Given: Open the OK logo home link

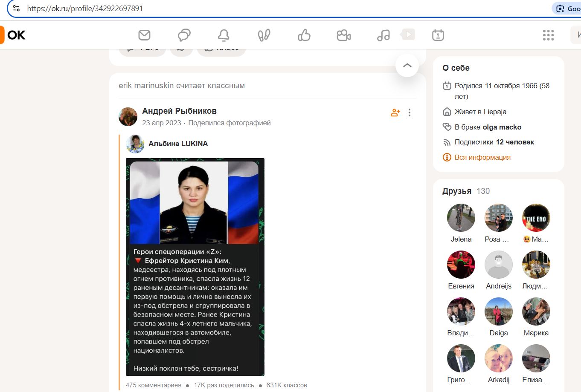Looking at the screenshot, I should (x=13, y=35).
